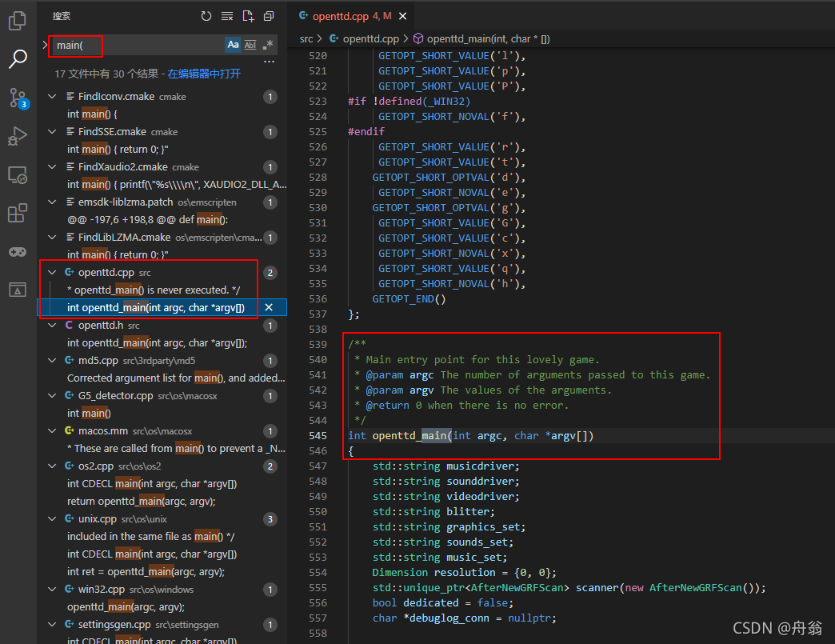
Task: Collapse os2.cpp results group
Action: [52, 466]
